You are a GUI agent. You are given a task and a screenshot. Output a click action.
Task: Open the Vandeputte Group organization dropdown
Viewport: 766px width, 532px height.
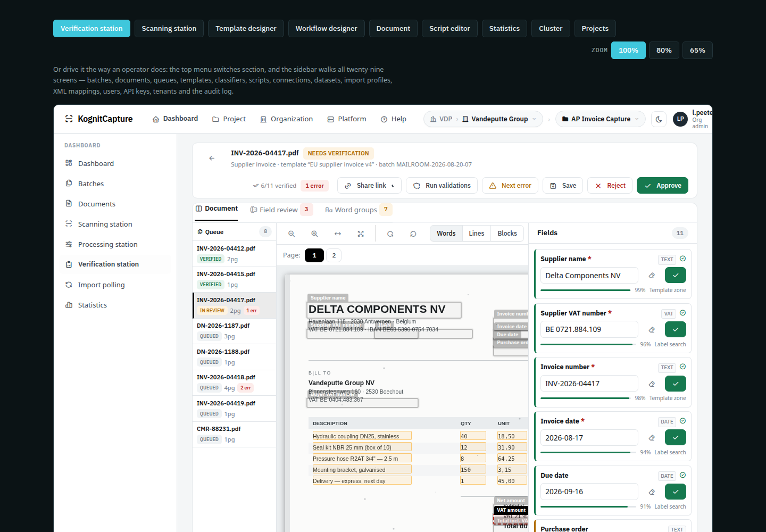(499, 119)
